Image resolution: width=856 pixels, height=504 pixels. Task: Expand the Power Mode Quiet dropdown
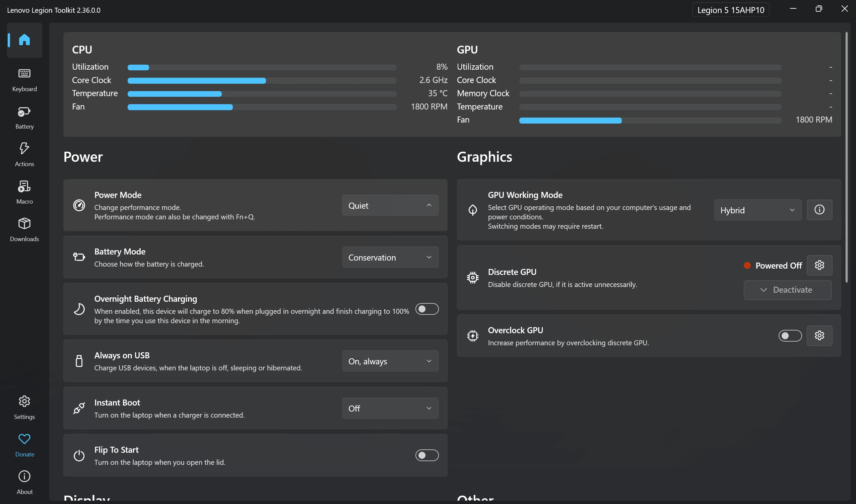(390, 205)
